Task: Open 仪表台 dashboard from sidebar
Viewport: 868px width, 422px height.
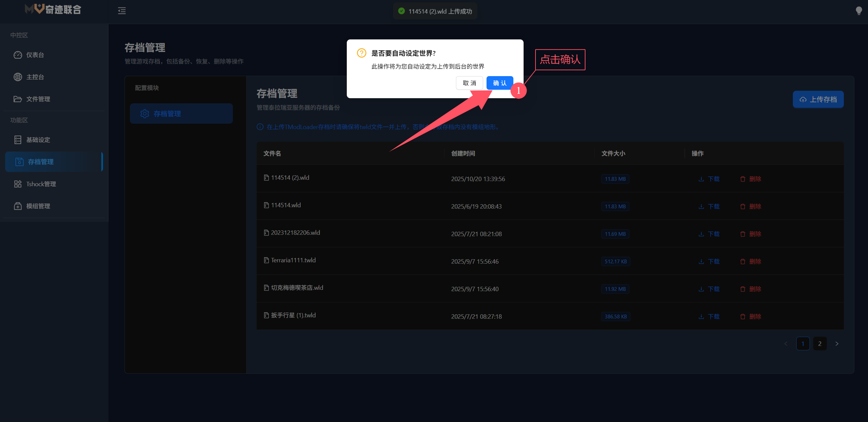Action: click(35, 55)
